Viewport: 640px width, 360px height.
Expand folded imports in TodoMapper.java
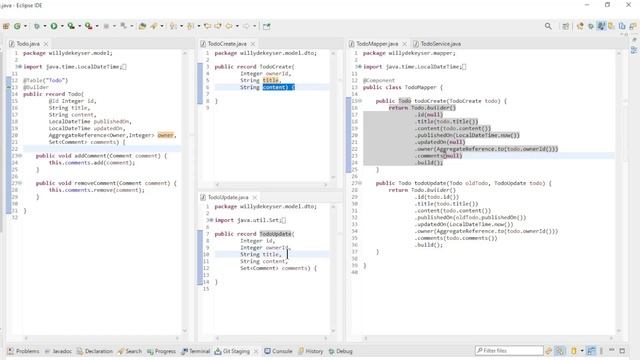tap(359, 67)
